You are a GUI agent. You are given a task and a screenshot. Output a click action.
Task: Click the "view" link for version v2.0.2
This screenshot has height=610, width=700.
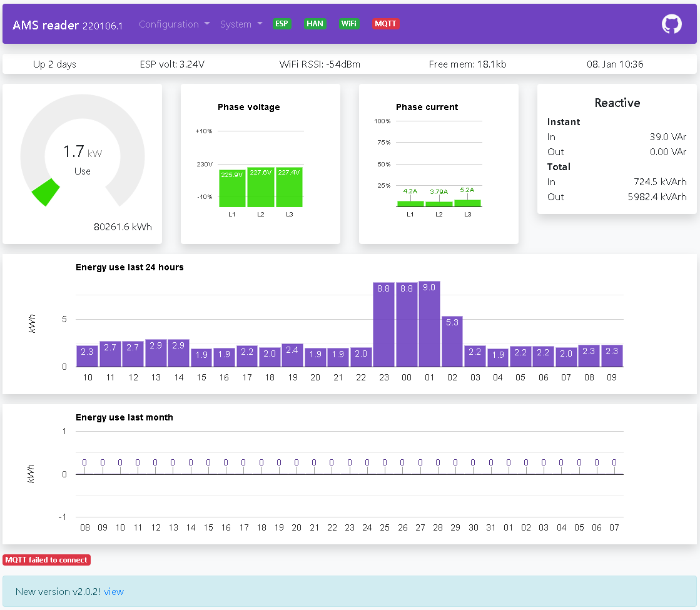(x=114, y=591)
